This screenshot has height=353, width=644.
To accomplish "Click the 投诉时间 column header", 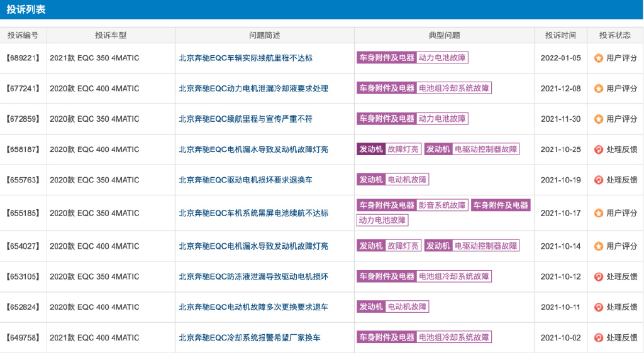I will [560, 35].
